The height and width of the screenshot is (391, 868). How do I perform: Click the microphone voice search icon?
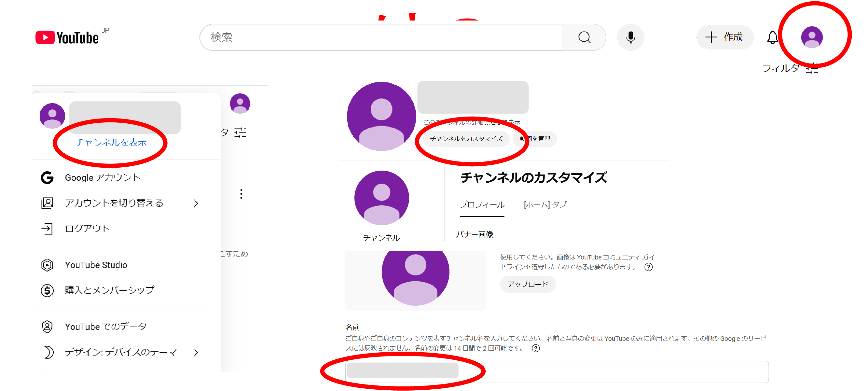click(x=630, y=37)
